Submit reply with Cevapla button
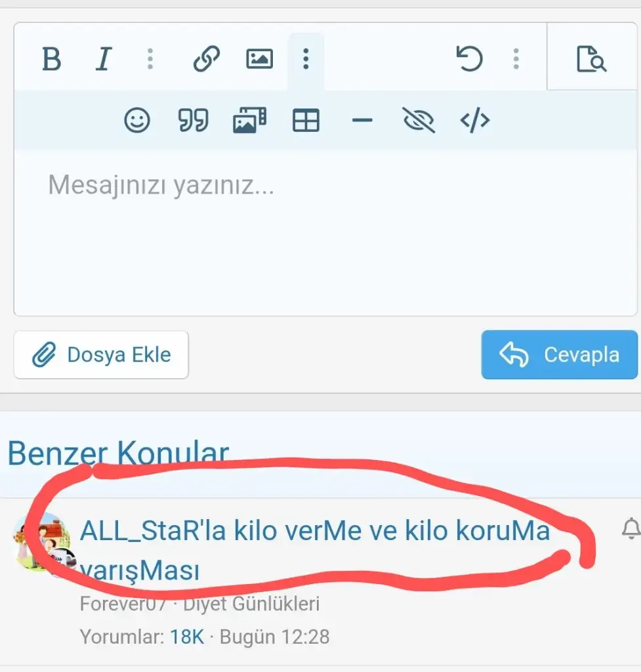 pos(559,355)
